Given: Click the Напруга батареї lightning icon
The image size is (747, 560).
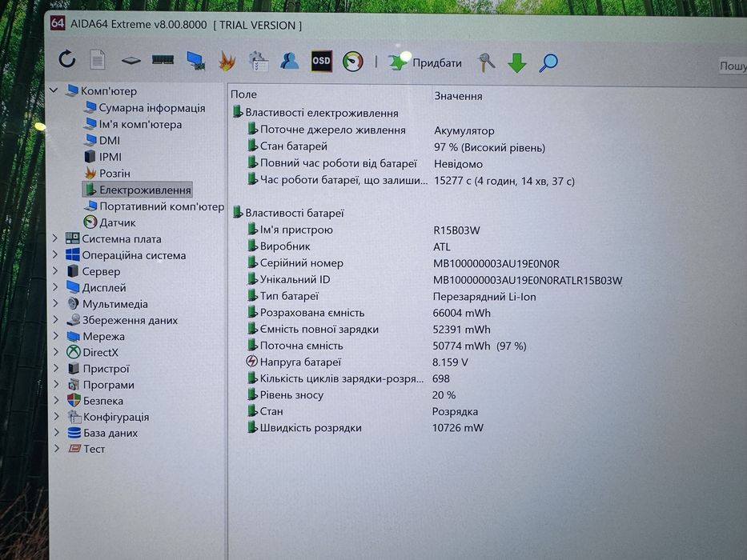Looking at the screenshot, I should (x=252, y=362).
